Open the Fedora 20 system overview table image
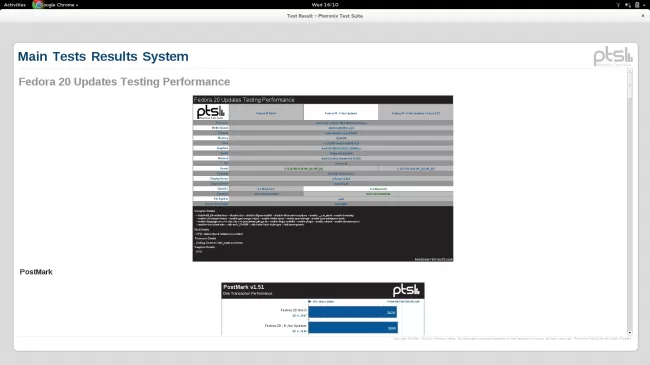 coord(323,178)
